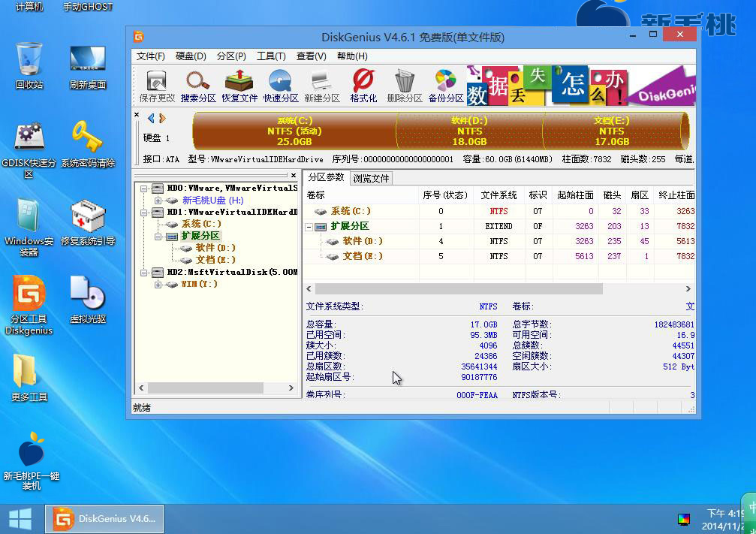The image size is (756, 534).
Task: Switch to the 浏览文件 tab
Action: pos(371,179)
